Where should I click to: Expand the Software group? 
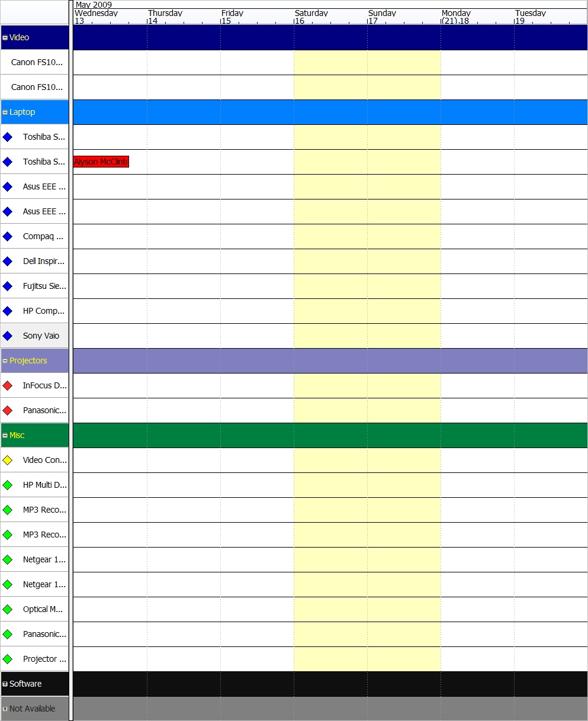[5, 683]
